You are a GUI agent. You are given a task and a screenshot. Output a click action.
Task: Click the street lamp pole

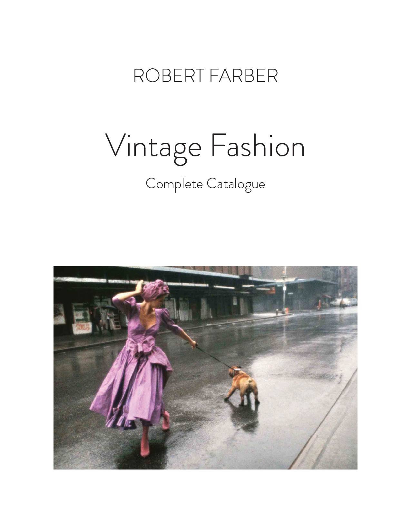point(284,289)
